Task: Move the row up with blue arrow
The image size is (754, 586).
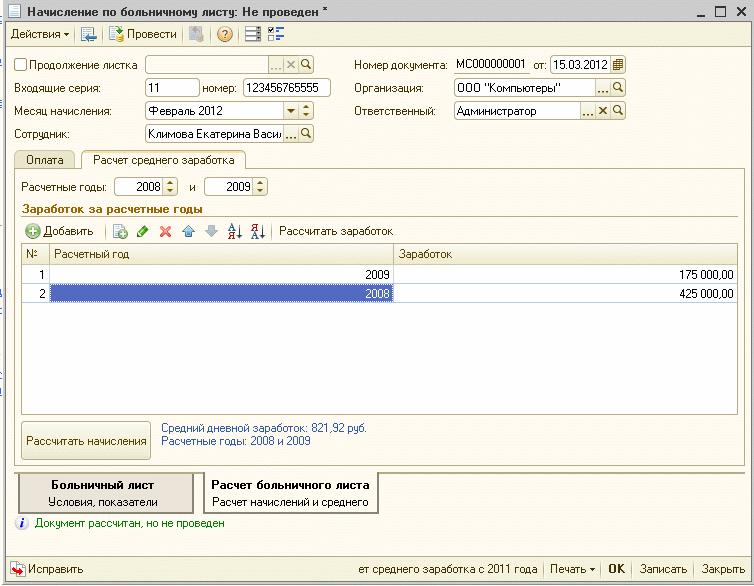Action: pyautogui.click(x=188, y=232)
